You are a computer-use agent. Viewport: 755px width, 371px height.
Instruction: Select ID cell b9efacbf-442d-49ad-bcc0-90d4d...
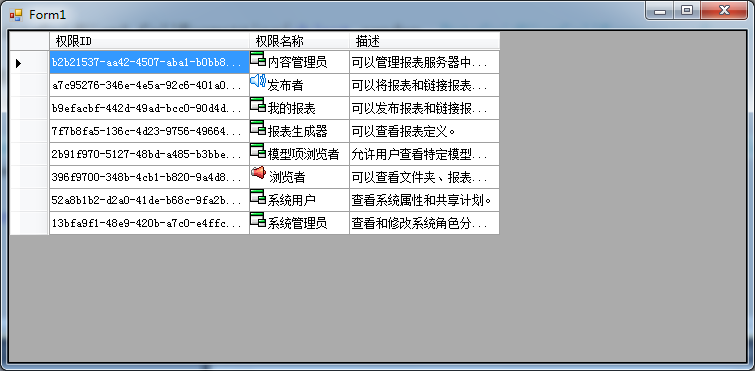149,108
